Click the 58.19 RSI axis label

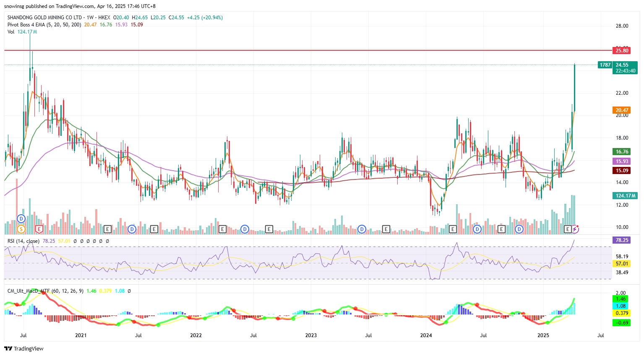tap(622, 257)
